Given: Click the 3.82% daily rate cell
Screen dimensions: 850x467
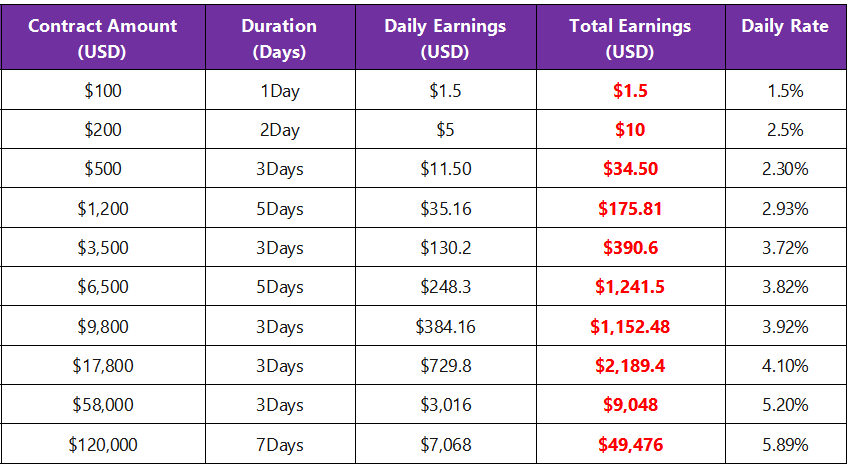Looking at the screenshot, I should [x=784, y=287].
